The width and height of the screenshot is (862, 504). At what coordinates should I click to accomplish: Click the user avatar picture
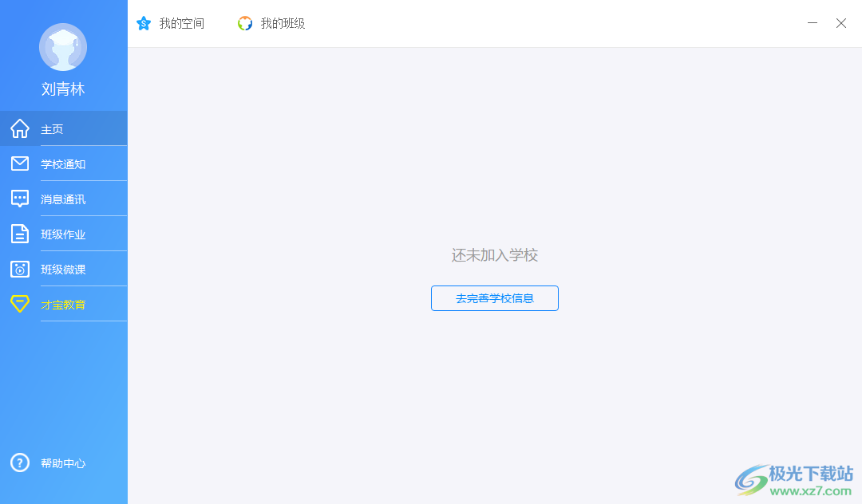tap(63, 47)
